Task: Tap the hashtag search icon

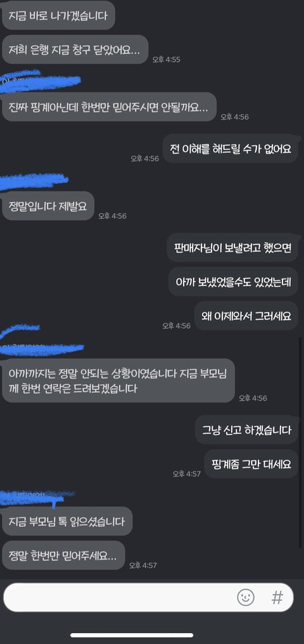Action: pos(277,597)
